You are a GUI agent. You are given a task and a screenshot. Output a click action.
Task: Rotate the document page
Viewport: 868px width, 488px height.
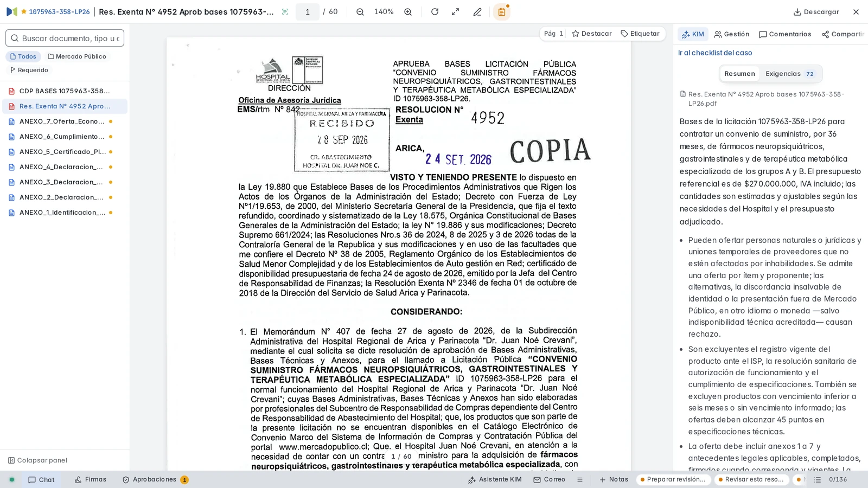click(x=435, y=12)
